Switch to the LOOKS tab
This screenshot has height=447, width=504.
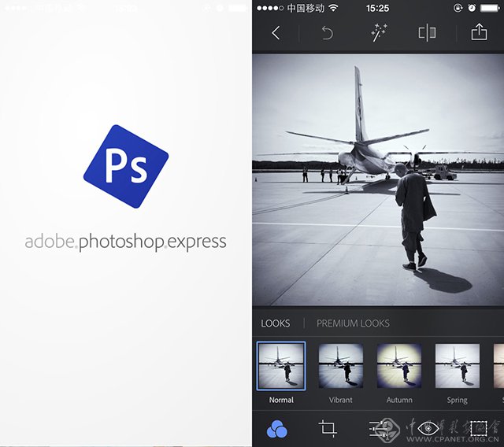tap(276, 323)
